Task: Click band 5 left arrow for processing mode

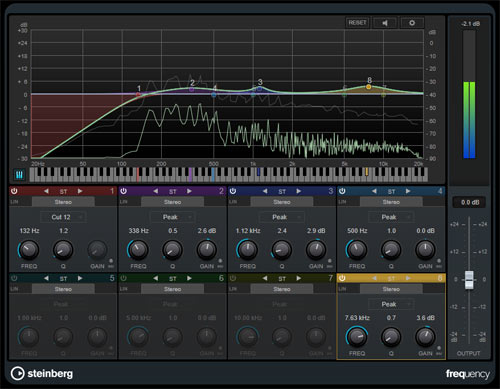Action: pyautogui.click(x=46, y=278)
